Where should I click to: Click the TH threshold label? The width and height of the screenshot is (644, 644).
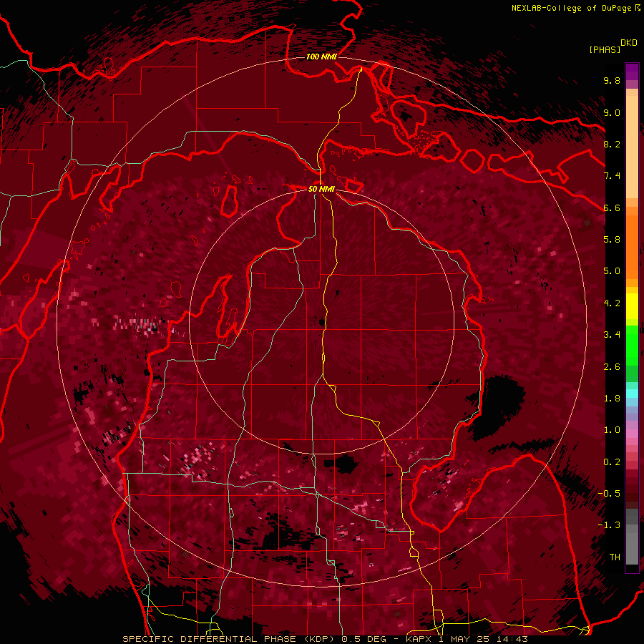click(615, 557)
